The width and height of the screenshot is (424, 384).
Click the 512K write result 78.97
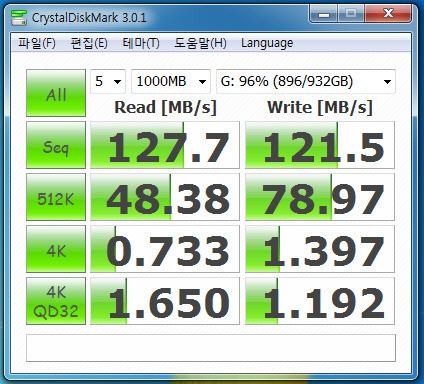(x=320, y=197)
